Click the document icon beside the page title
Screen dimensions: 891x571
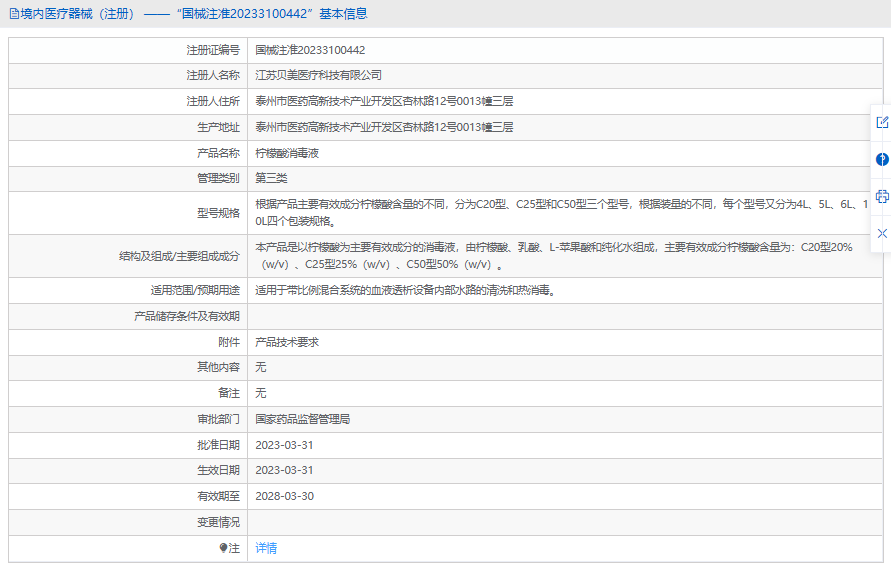14,14
